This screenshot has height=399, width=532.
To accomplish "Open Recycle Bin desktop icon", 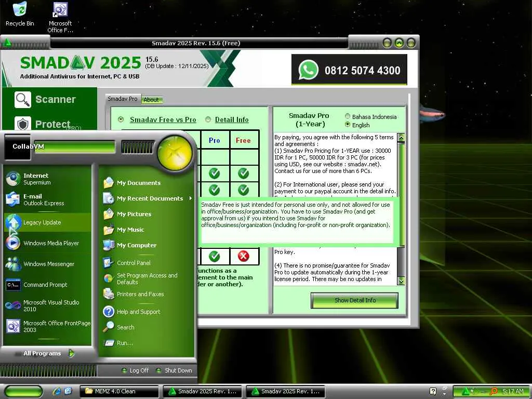I will coord(20,14).
